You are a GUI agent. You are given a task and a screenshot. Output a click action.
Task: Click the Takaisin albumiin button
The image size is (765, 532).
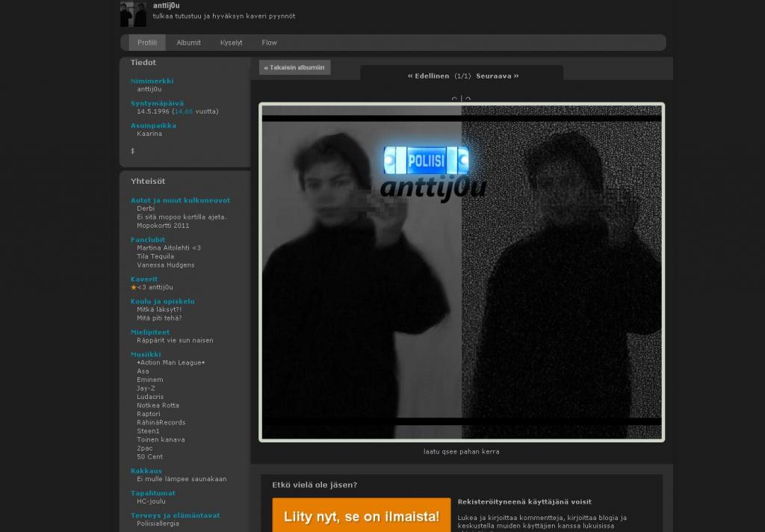point(294,67)
